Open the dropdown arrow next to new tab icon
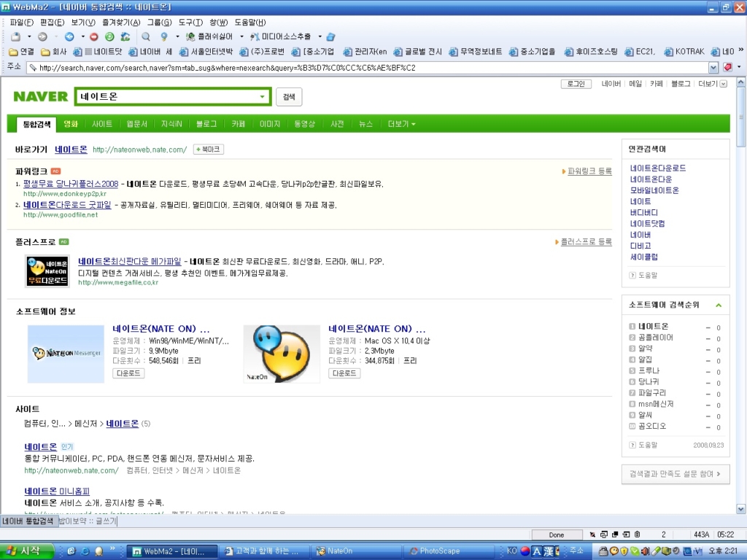Screen dimensions: 747x560 (x=29, y=36)
